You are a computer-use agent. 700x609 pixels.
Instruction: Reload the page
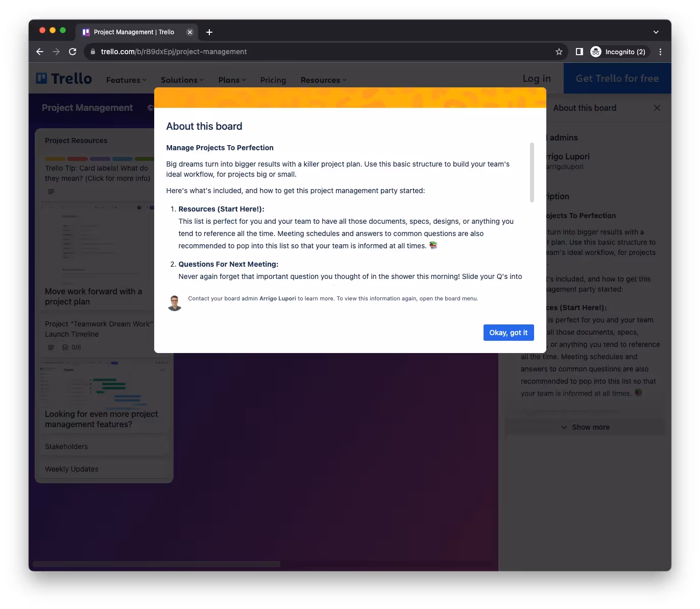click(73, 52)
